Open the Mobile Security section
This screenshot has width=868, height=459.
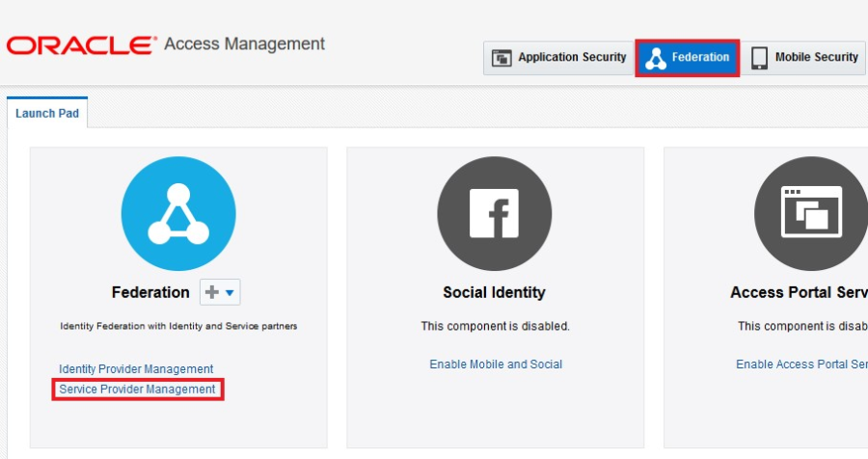(x=803, y=58)
